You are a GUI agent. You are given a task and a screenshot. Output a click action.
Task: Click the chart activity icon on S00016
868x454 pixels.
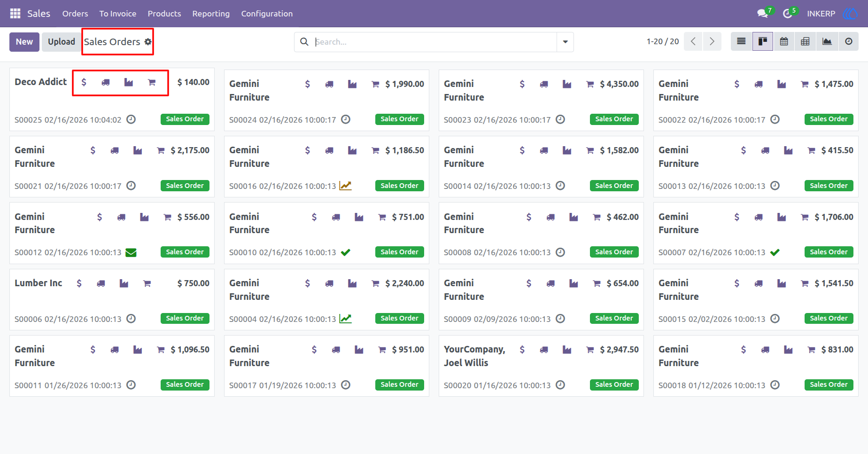pos(346,186)
